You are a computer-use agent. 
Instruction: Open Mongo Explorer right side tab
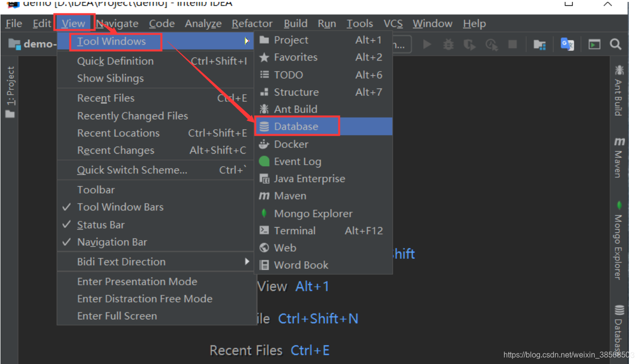(x=619, y=240)
